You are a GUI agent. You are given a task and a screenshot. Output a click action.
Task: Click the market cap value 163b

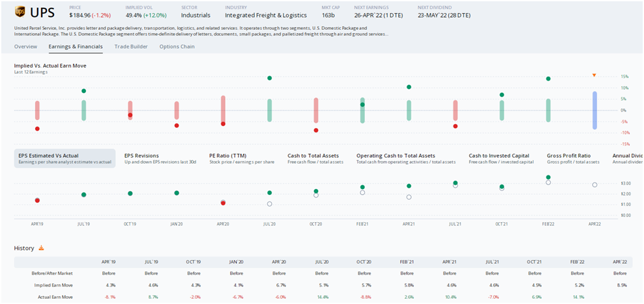(x=329, y=15)
